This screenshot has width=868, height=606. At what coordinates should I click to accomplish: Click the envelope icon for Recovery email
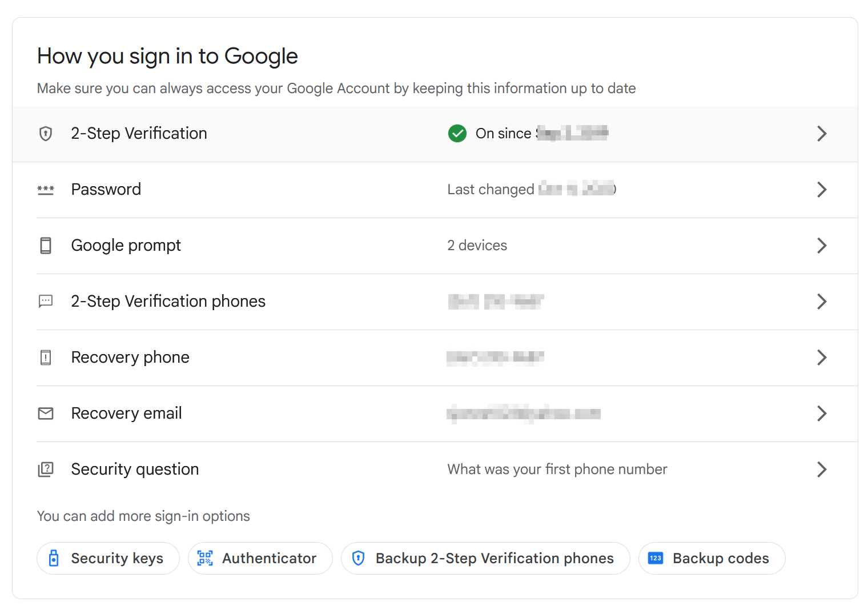[46, 414]
